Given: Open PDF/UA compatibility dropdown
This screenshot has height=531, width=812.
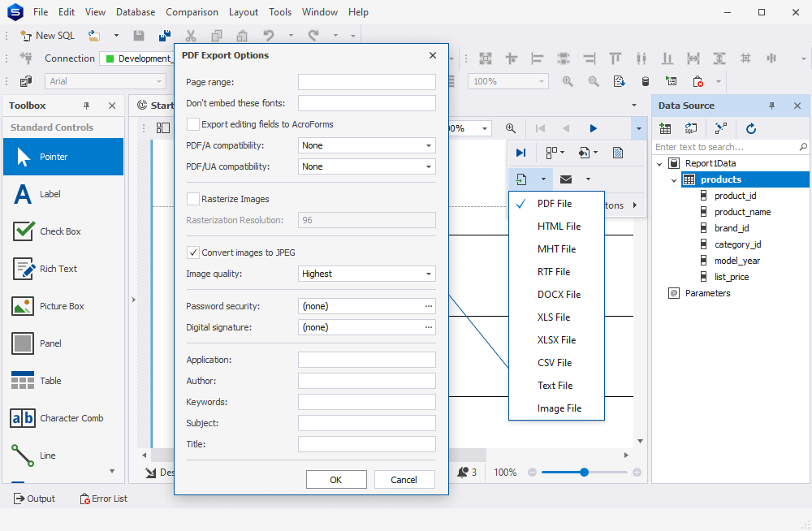Looking at the screenshot, I should pos(428,166).
